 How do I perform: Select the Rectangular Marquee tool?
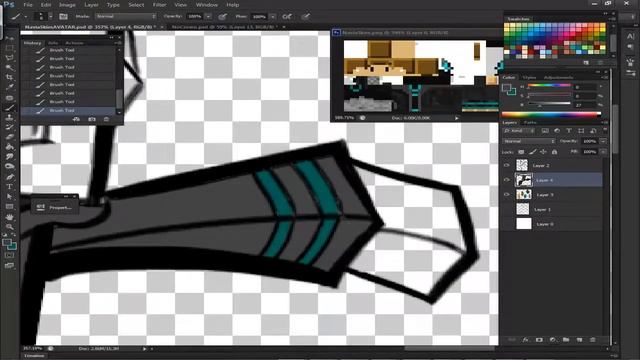point(10,48)
